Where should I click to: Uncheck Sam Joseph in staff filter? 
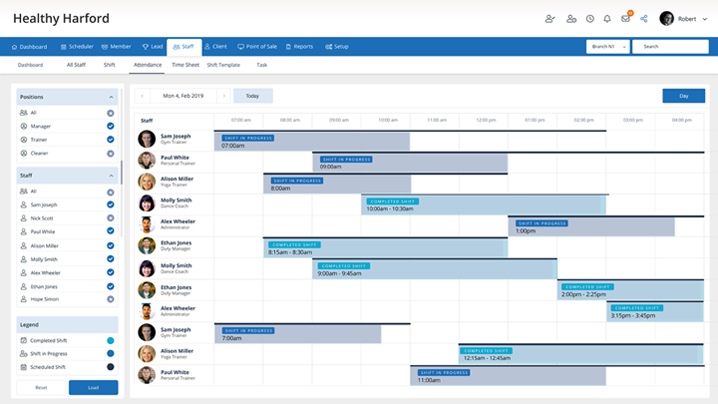tap(110, 204)
